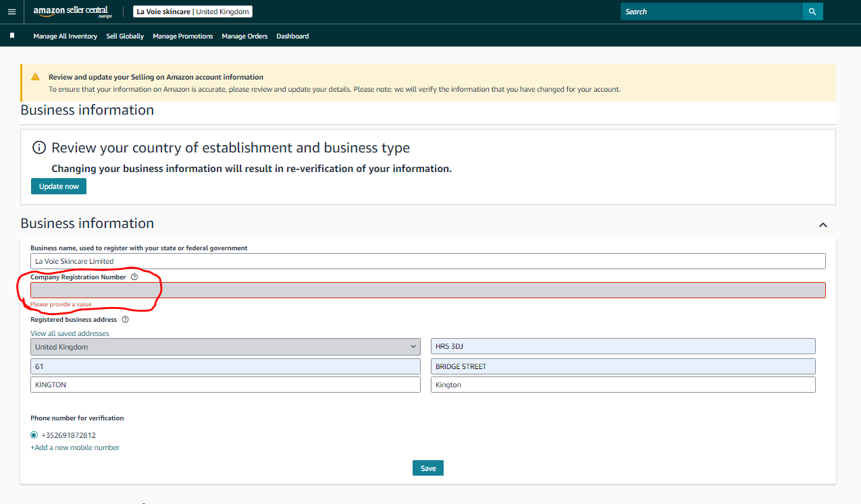861x504 pixels.
Task: Select phone number +352691872812 radio button
Action: [x=34, y=435]
